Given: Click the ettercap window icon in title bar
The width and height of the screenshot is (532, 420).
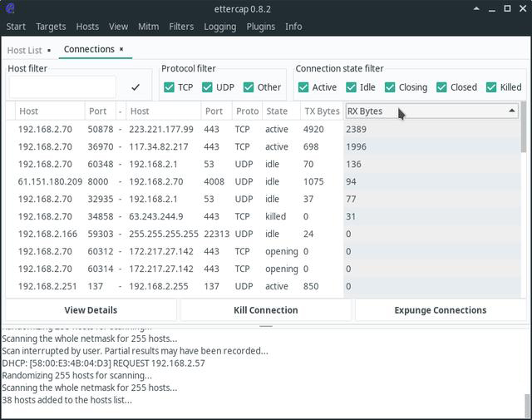Looking at the screenshot, I should pyautogui.click(x=10, y=9).
